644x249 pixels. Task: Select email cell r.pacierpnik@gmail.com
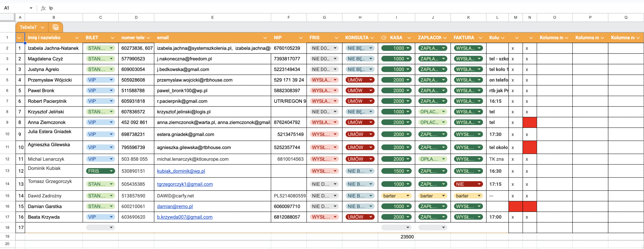[x=212, y=101]
